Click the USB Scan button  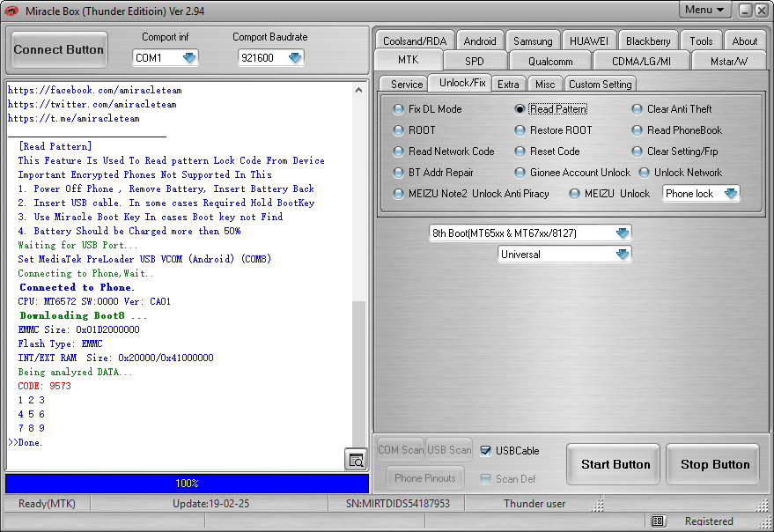point(449,450)
